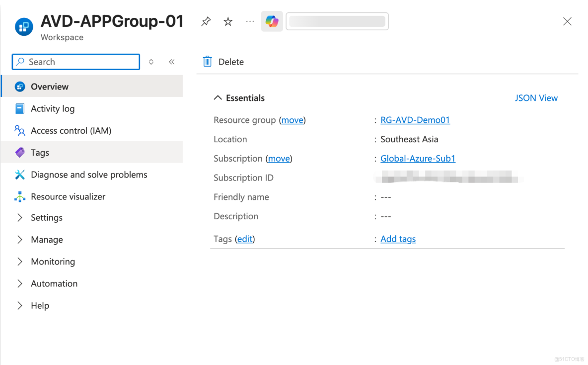Pin AVD-APPGroup-01 to dashboard

click(206, 21)
